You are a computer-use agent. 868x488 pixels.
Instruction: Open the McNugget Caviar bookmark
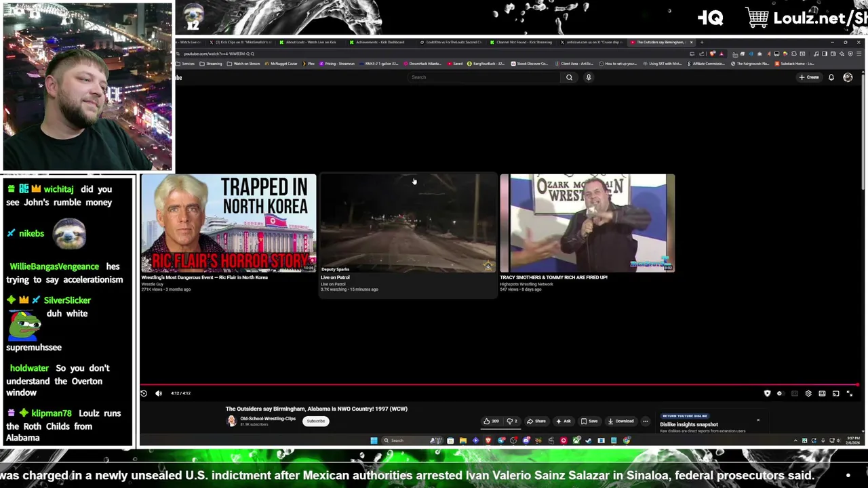click(281, 64)
